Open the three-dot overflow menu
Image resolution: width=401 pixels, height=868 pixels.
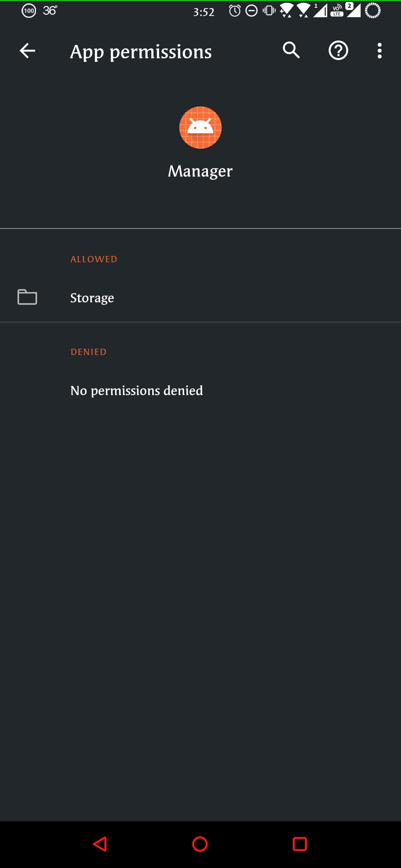click(x=379, y=51)
